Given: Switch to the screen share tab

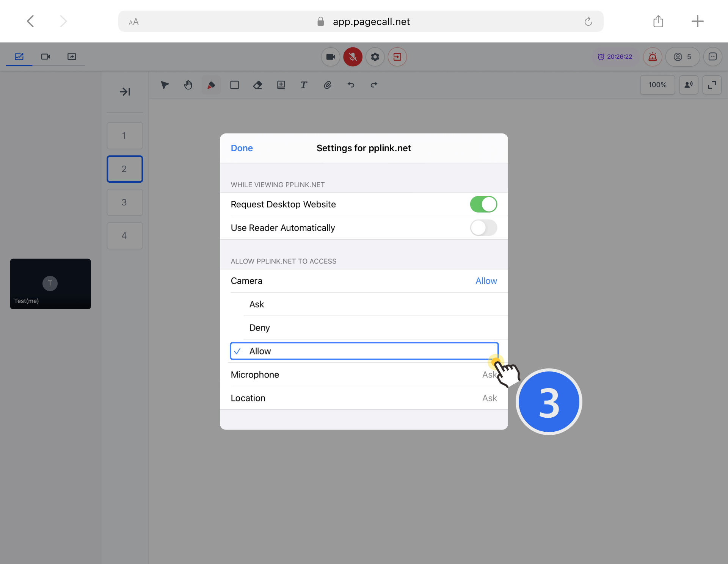Looking at the screenshot, I should pyautogui.click(x=72, y=57).
